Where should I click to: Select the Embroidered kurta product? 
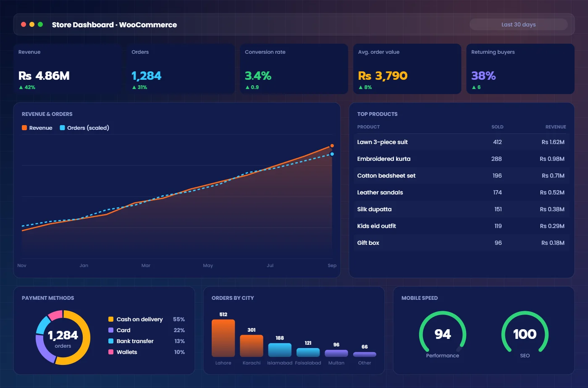462,159
